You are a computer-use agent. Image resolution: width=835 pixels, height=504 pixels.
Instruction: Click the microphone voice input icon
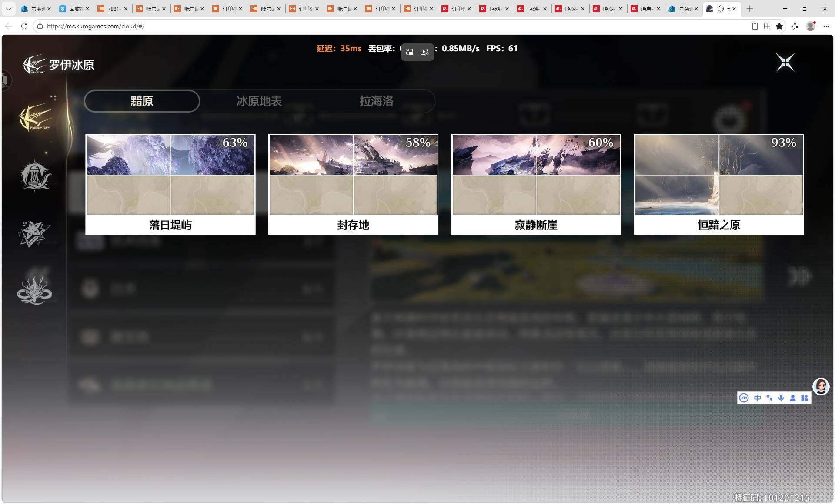point(781,398)
